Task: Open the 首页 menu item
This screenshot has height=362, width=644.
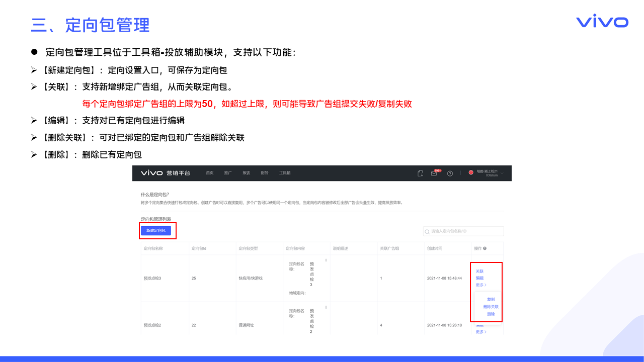Action: (210, 173)
